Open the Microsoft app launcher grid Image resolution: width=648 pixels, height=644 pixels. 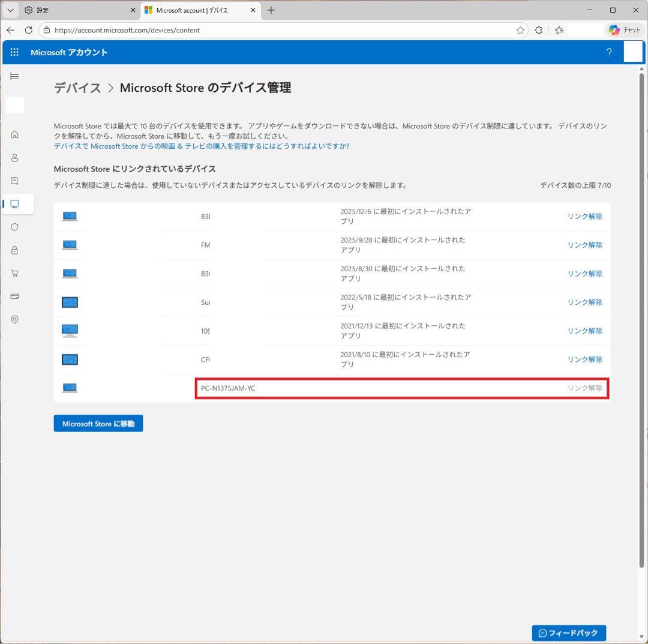[14, 52]
